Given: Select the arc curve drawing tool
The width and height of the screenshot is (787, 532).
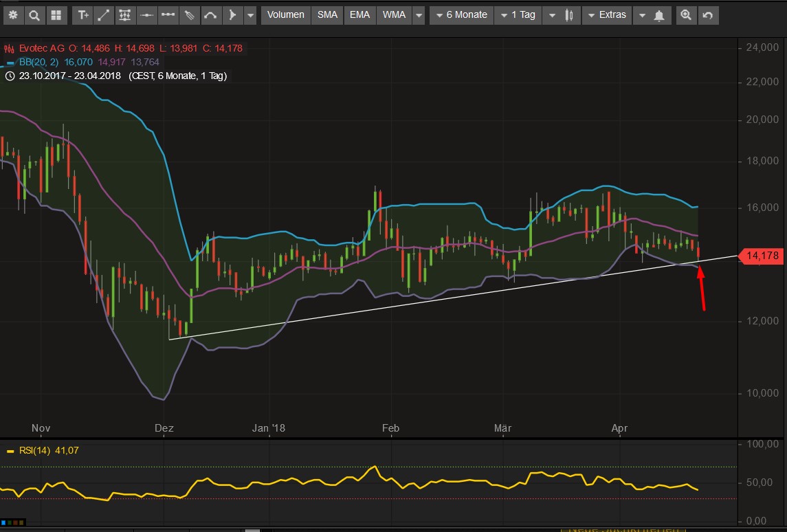Looking at the screenshot, I should click(211, 15).
